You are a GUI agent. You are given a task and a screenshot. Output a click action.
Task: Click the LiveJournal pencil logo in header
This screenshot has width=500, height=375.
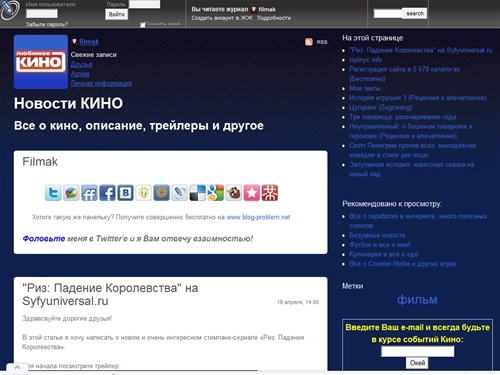point(9,10)
